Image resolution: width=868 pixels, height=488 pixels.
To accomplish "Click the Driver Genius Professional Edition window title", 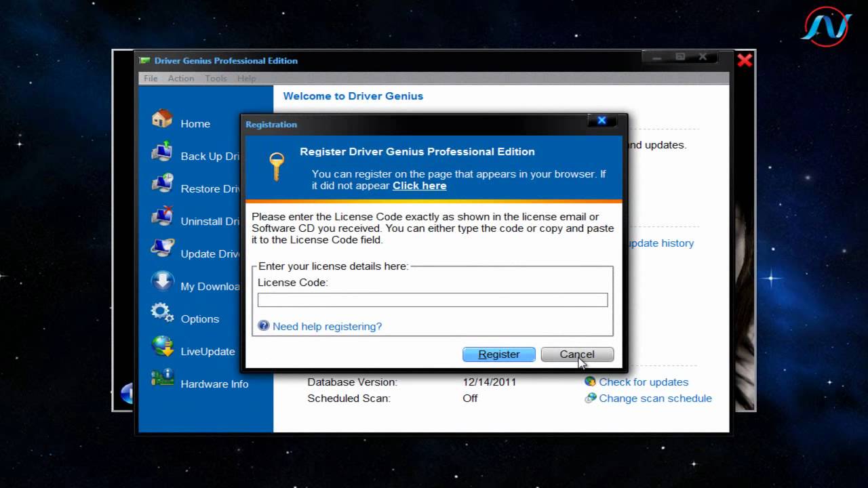I will 226,60.
